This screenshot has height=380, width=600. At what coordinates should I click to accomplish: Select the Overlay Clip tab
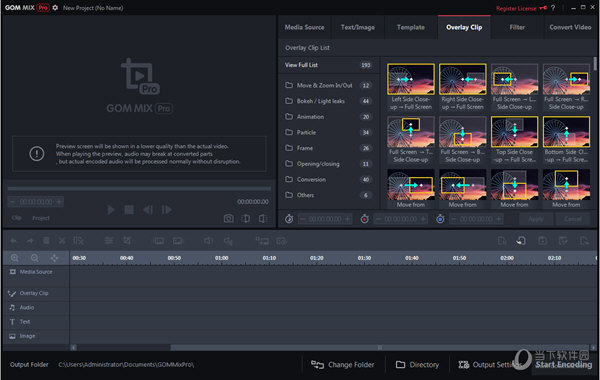coord(464,27)
